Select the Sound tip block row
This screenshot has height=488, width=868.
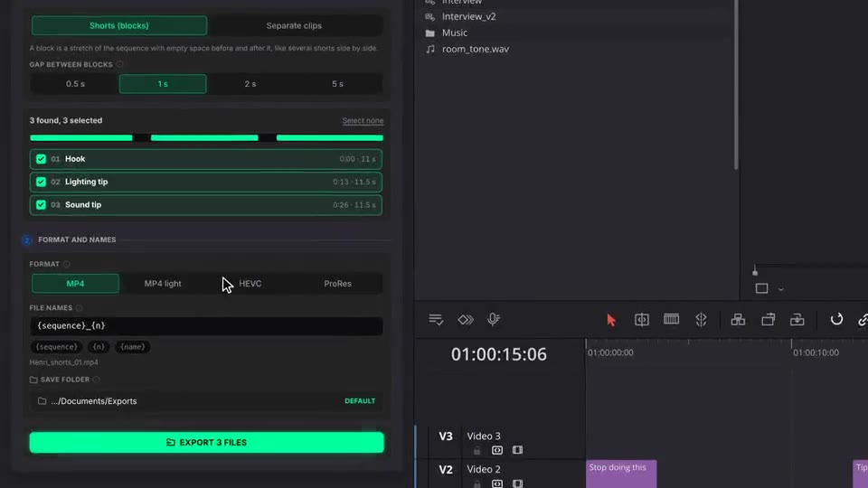206,205
